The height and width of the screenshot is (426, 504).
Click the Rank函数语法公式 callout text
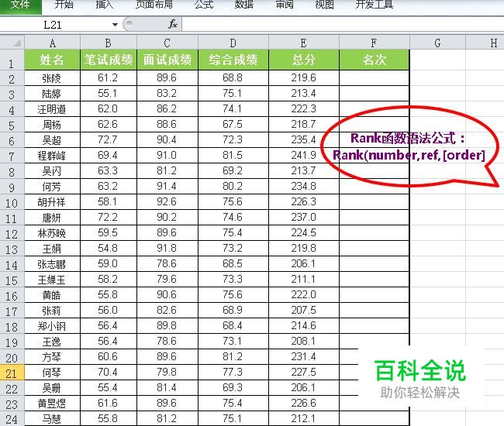407,139
